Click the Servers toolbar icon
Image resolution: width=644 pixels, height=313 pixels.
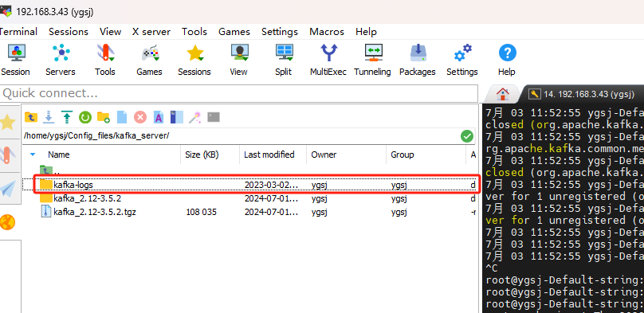(x=61, y=60)
